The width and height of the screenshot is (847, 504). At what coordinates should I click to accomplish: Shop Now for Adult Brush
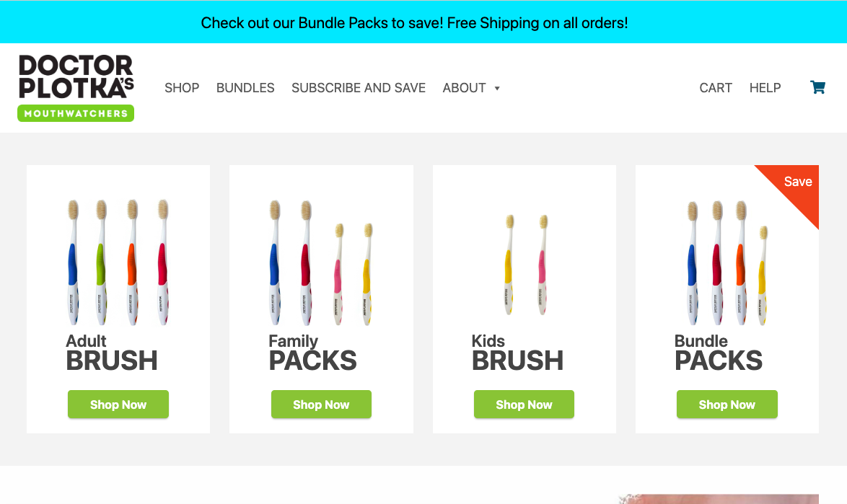(x=118, y=404)
